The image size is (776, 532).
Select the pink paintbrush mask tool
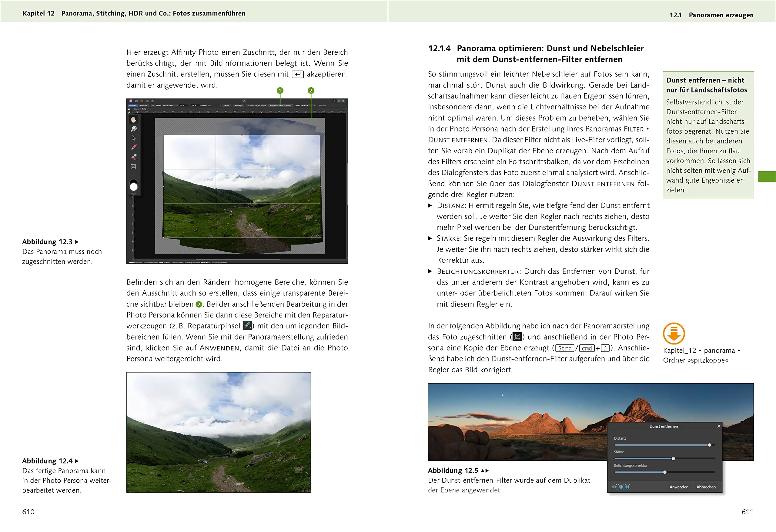click(134, 147)
